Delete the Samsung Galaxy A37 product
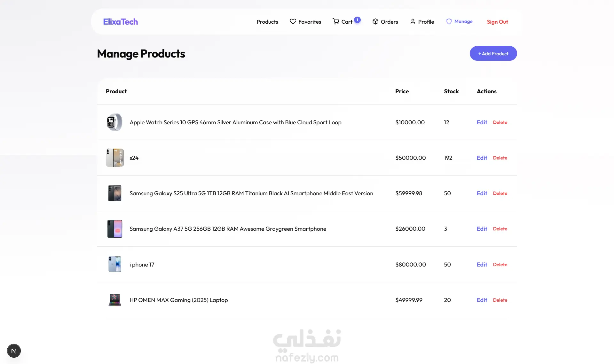Image resolution: width=614 pixels, height=364 pixels. [x=500, y=229]
